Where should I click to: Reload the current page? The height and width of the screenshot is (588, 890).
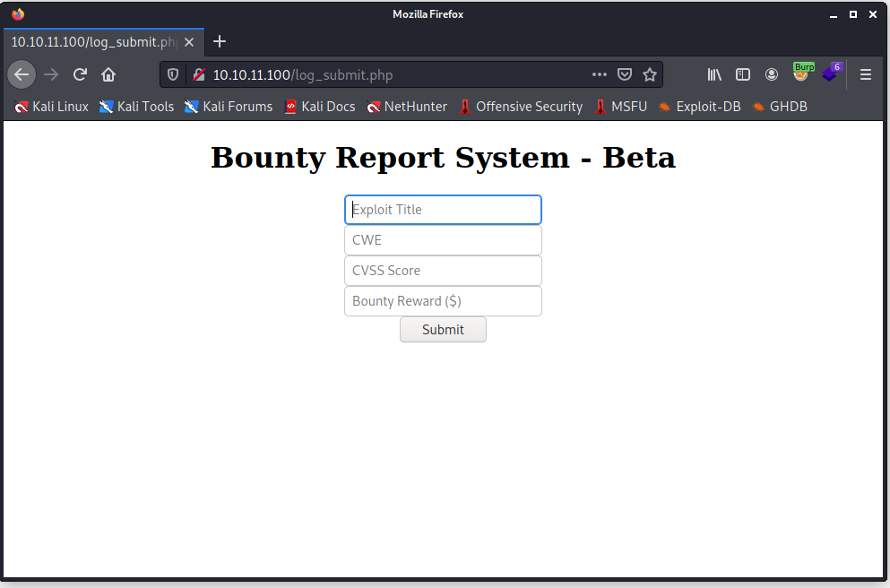tap(80, 74)
